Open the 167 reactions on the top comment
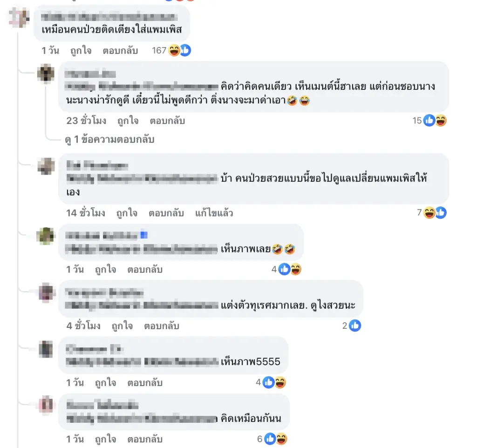This screenshot has height=448, width=477. pyautogui.click(x=171, y=50)
